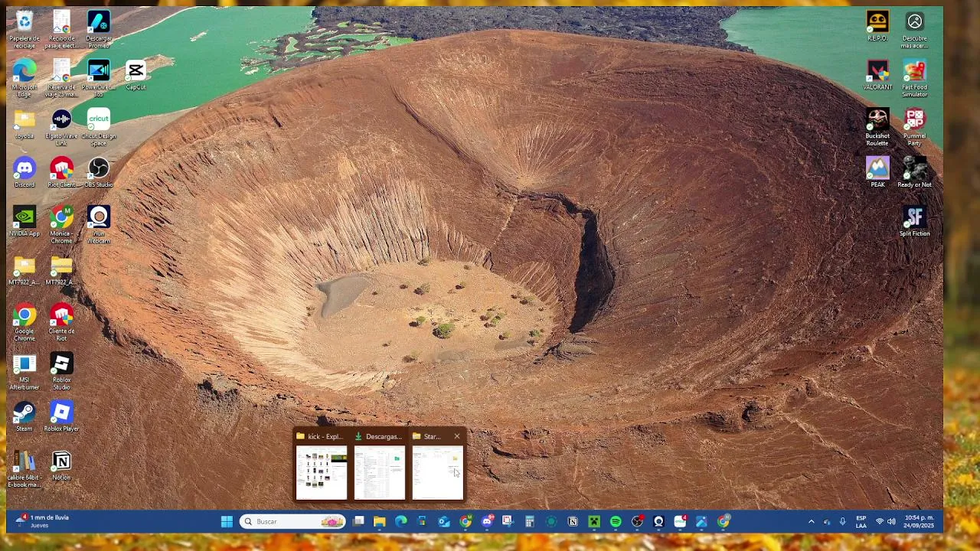The height and width of the screenshot is (551, 980).
Task: Select the Cricut Design Space icon
Action: [98, 128]
